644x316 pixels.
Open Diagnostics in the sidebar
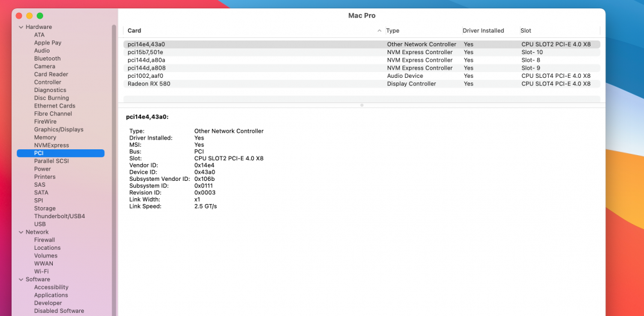click(x=50, y=90)
